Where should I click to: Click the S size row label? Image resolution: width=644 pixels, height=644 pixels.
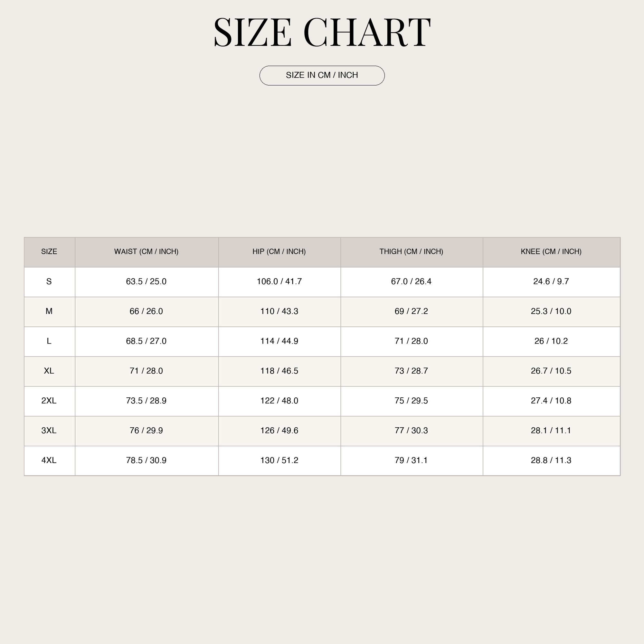point(49,282)
